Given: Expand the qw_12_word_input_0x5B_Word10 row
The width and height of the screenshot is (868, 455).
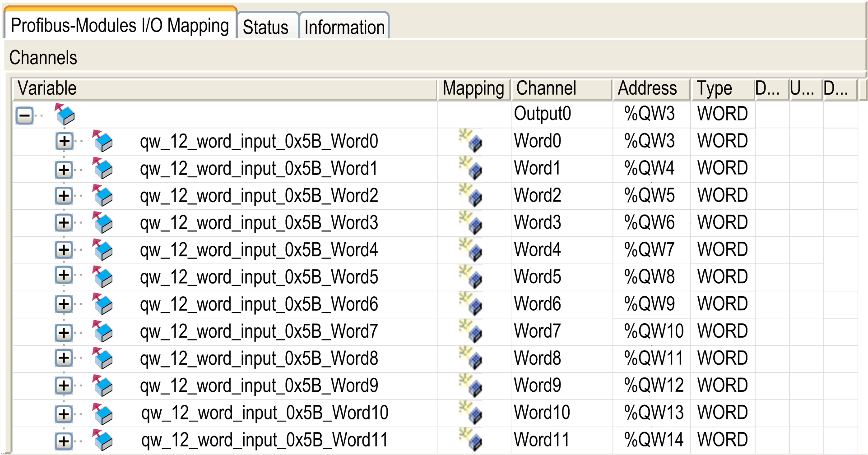Looking at the screenshot, I should [x=64, y=414].
